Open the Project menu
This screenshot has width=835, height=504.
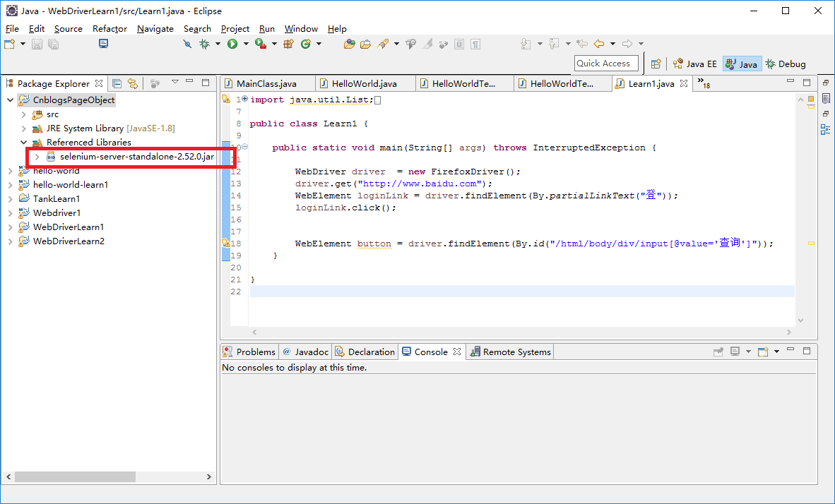click(x=235, y=29)
